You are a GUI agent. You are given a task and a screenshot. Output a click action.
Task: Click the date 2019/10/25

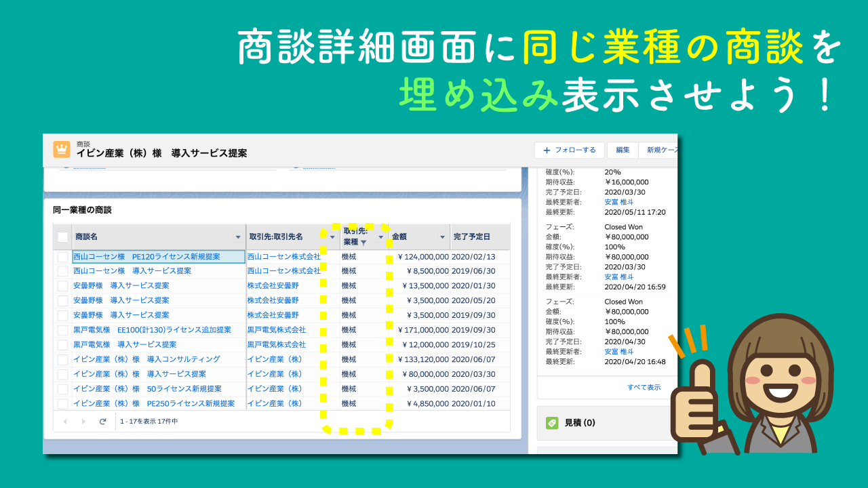[473, 345]
